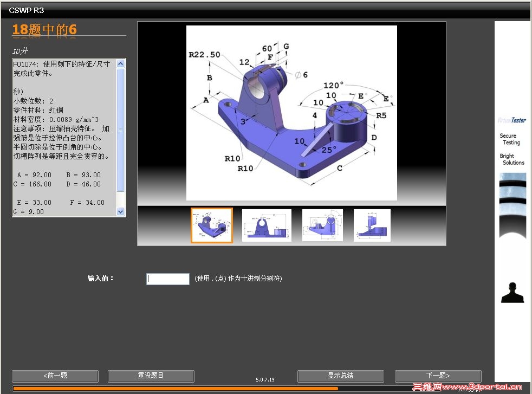The height and width of the screenshot is (394, 532).
Task: Click the 'Bright Solutions' text
Action: [511, 159]
